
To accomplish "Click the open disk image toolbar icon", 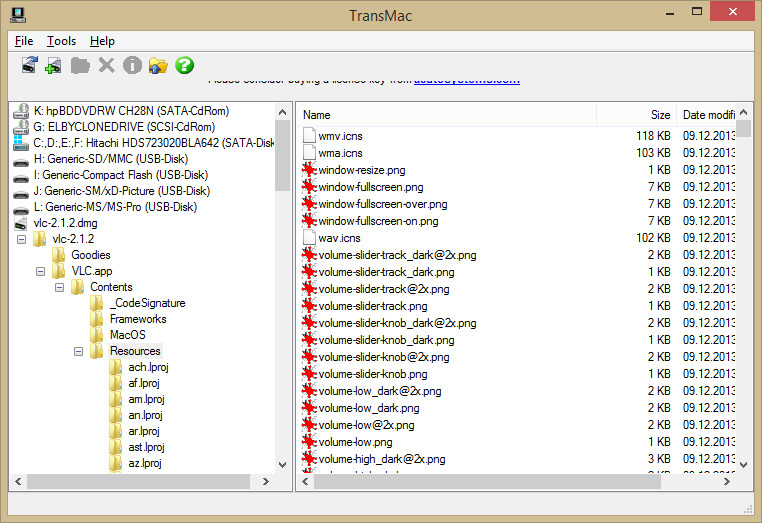I will (30, 65).
